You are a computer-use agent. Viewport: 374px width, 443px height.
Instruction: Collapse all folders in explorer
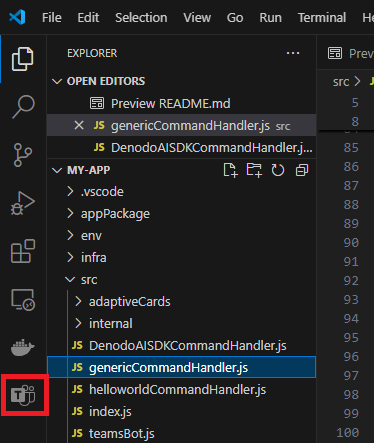point(302,170)
